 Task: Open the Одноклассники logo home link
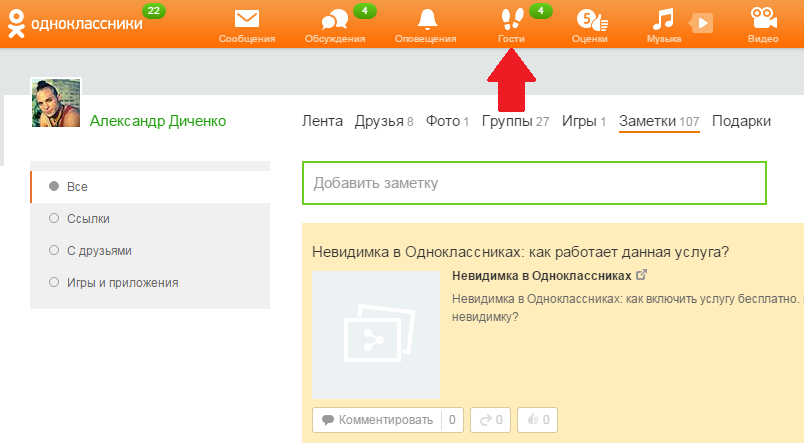(x=75, y=24)
